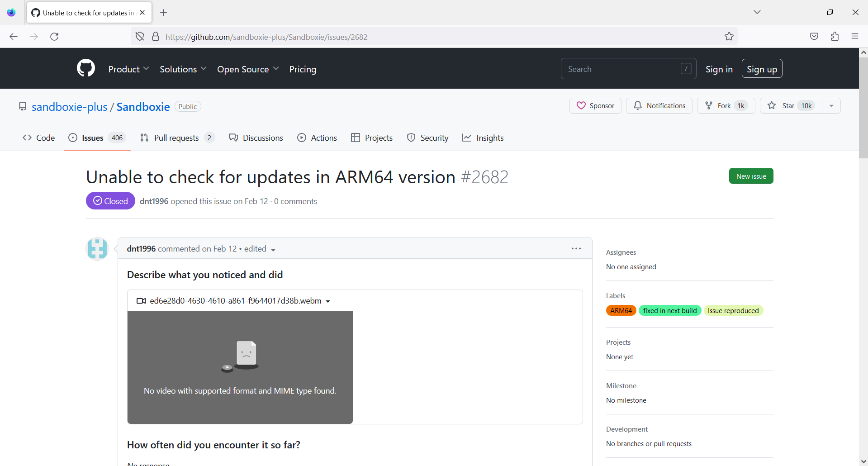The height and width of the screenshot is (466, 868).
Task: Open Pull requests tab
Action: click(x=177, y=138)
